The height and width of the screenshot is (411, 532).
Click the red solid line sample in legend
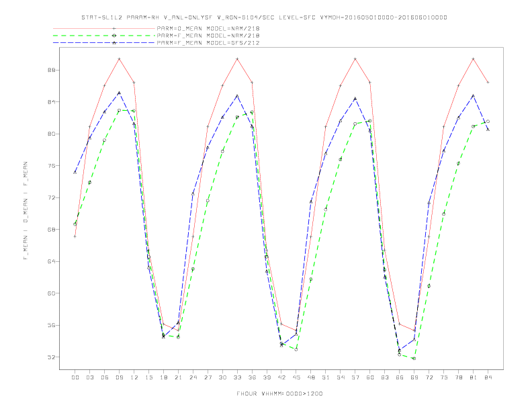(x=104, y=28)
